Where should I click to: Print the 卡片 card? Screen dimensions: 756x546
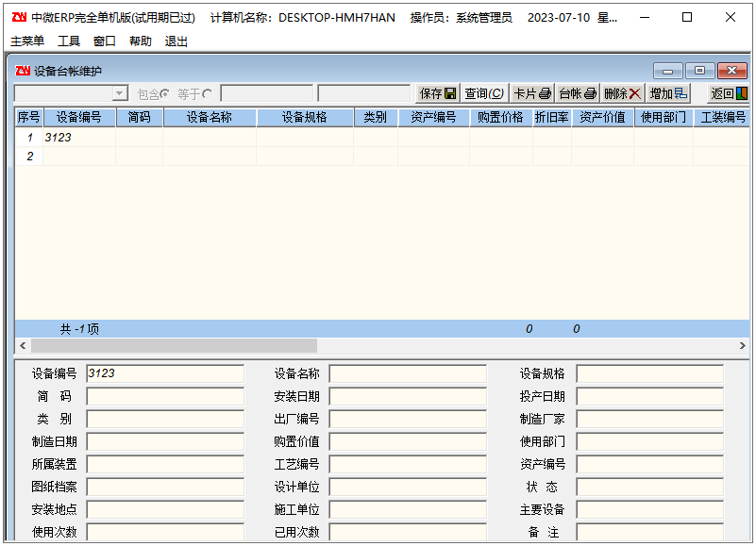pyautogui.click(x=531, y=93)
